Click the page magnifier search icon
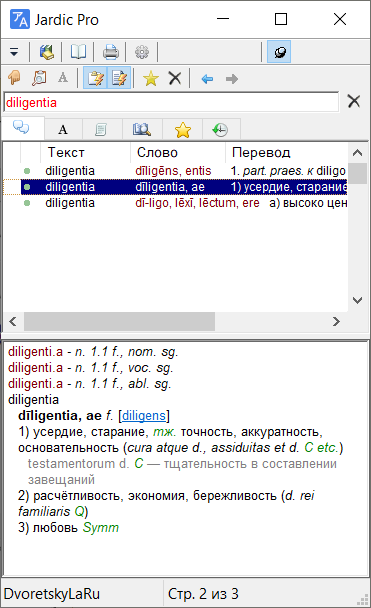The width and height of the screenshot is (371, 608). click(39, 78)
